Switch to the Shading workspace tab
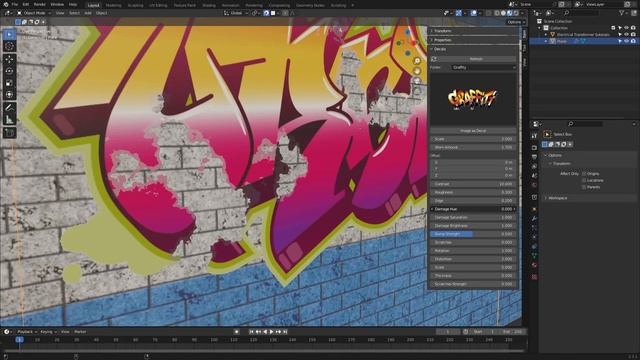This screenshot has height=360, width=640. pyautogui.click(x=209, y=5)
